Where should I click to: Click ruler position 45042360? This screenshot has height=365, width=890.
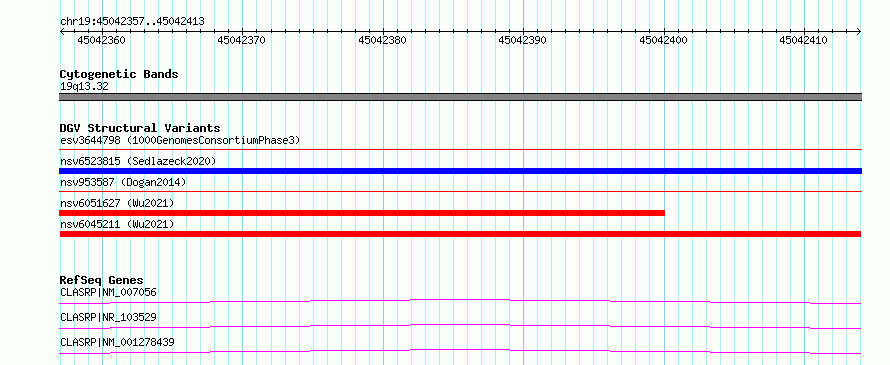(x=102, y=40)
